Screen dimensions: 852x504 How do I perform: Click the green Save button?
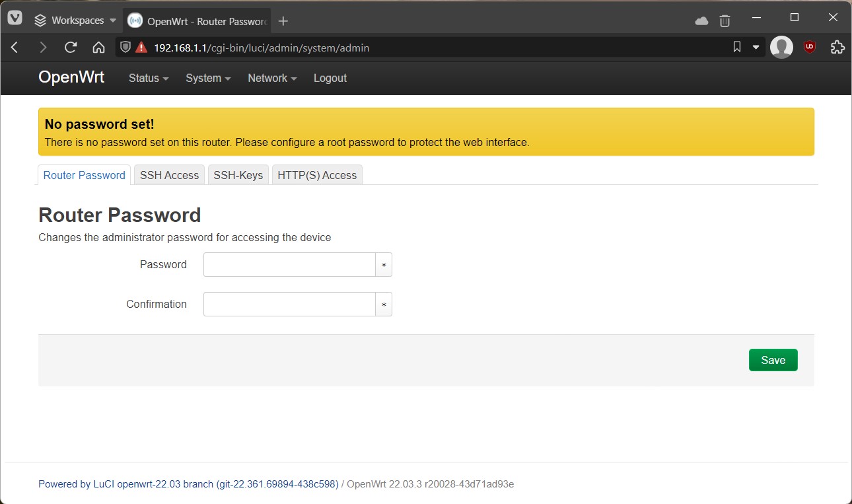[773, 360]
